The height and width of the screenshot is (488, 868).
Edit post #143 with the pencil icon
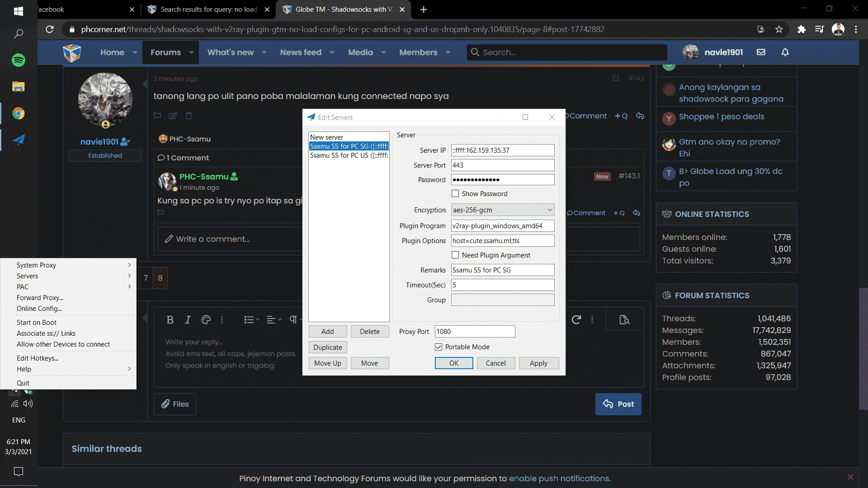pos(173,116)
